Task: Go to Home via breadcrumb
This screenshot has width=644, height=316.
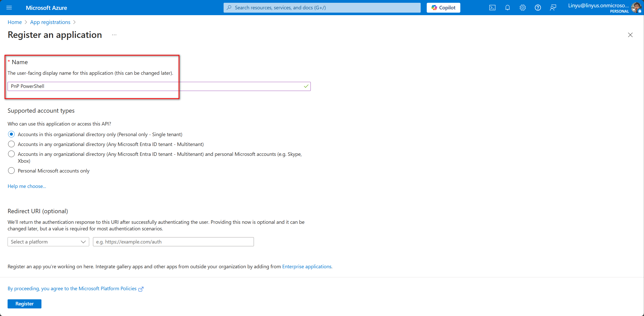Action: pyautogui.click(x=14, y=22)
